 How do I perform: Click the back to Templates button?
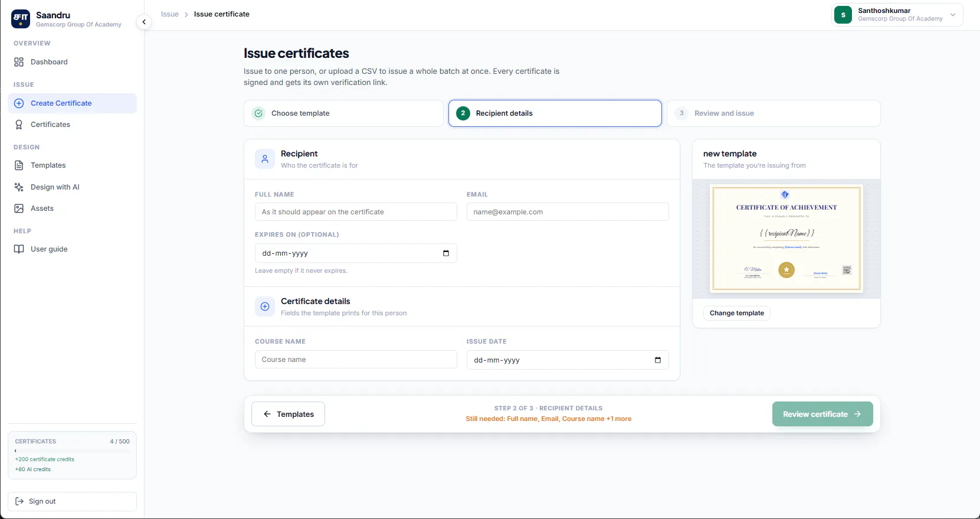(288, 414)
